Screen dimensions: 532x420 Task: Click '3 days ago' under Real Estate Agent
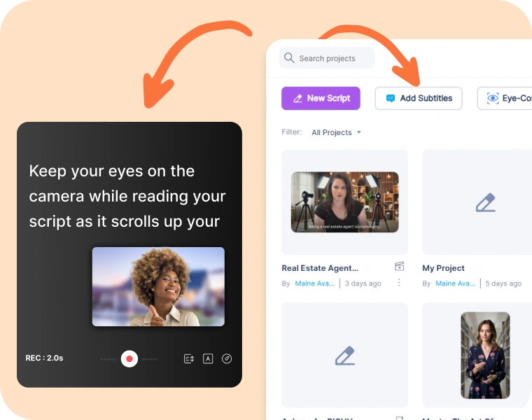(363, 283)
